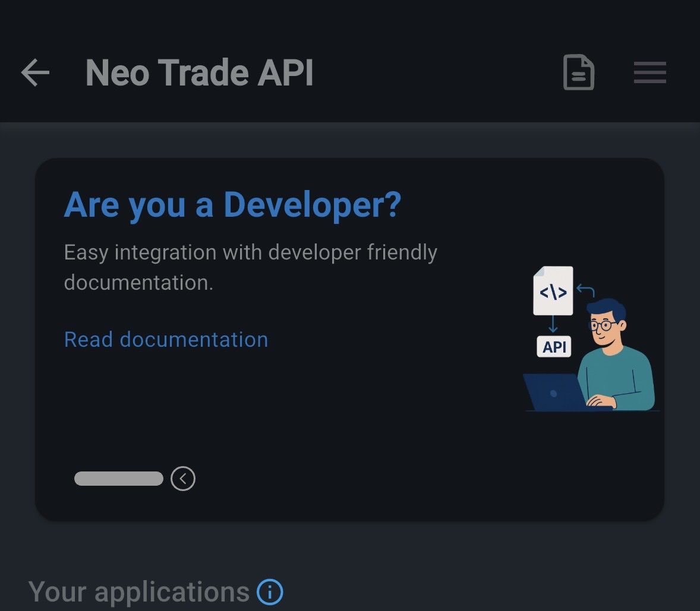Open the hamburger menu
Screen dimensions: 700x611
point(650,72)
